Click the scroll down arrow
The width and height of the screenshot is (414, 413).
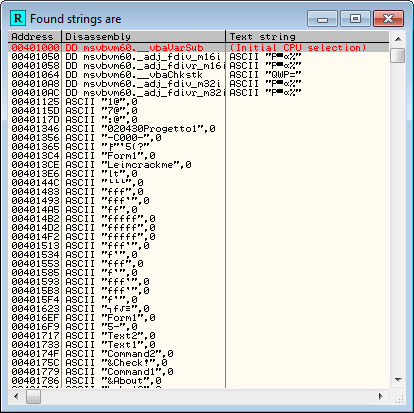(x=398, y=380)
